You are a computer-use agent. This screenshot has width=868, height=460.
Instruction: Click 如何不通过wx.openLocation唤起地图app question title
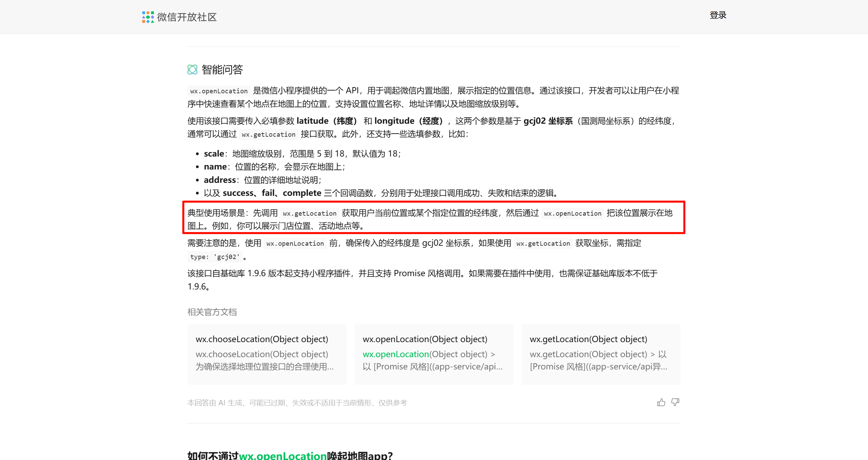290,455
